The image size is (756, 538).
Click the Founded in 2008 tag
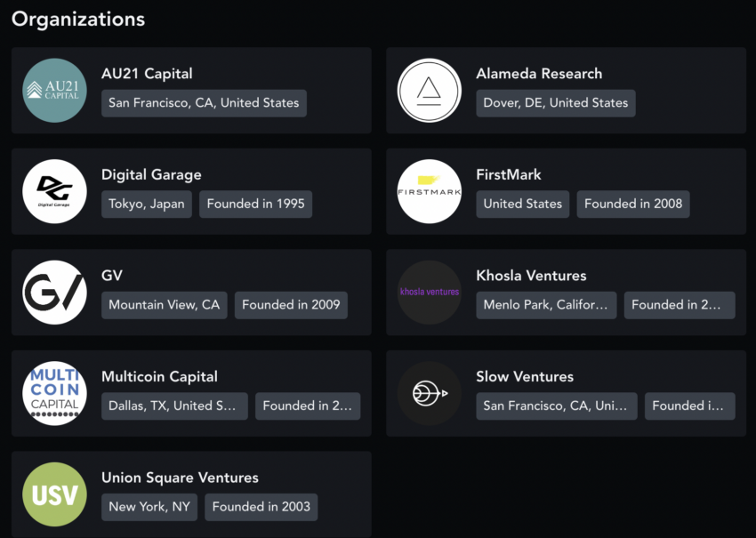click(x=633, y=204)
